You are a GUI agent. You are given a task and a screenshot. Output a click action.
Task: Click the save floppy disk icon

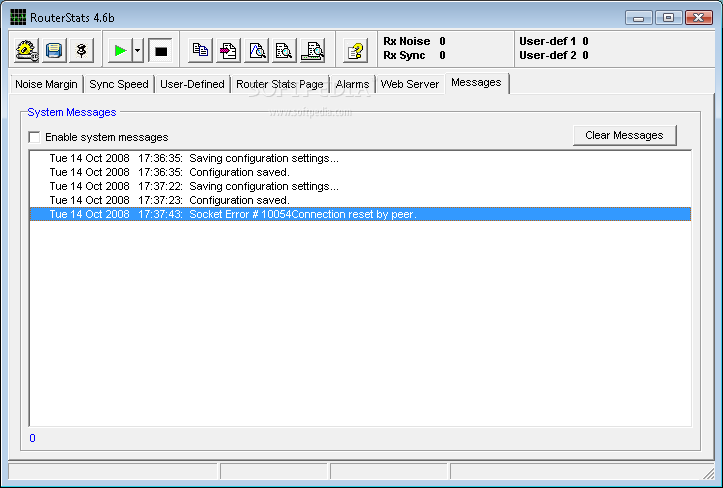coord(54,50)
